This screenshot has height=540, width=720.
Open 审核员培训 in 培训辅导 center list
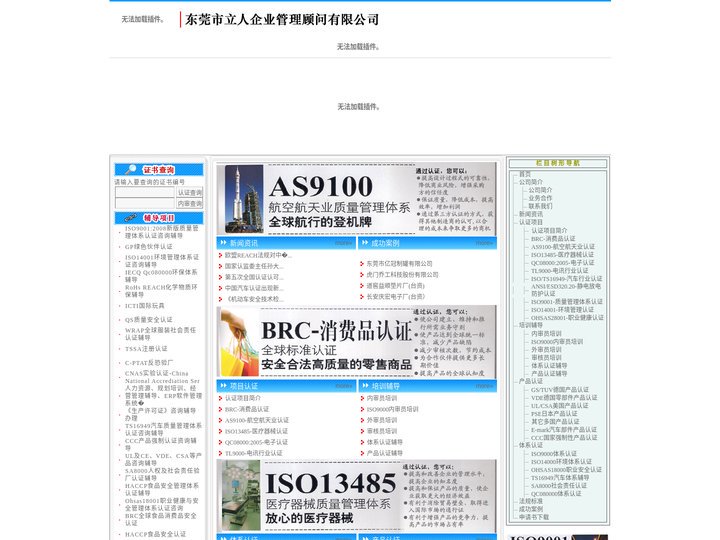(382, 431)
